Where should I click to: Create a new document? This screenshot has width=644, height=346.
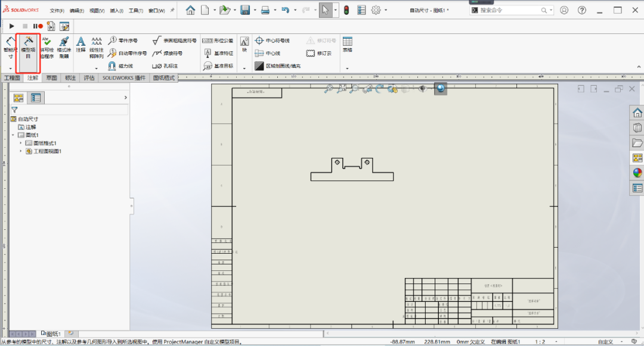point(205,10)
